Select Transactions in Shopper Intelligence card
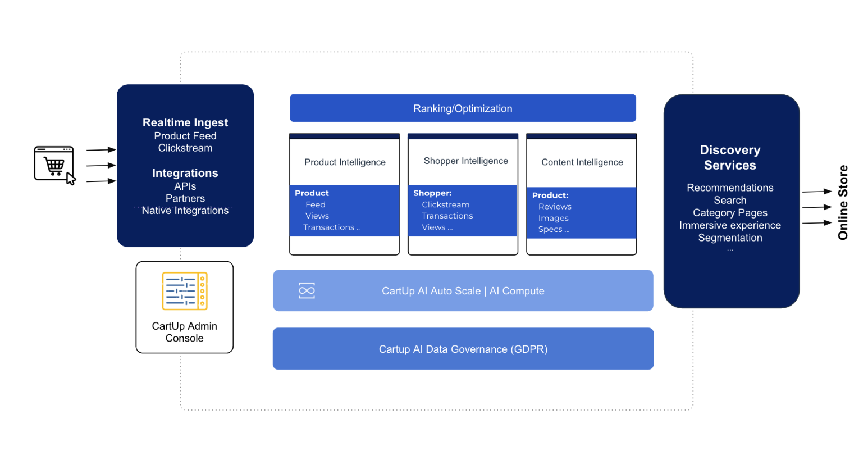Viewport: 868px width, 455px height. click(447, 216)
